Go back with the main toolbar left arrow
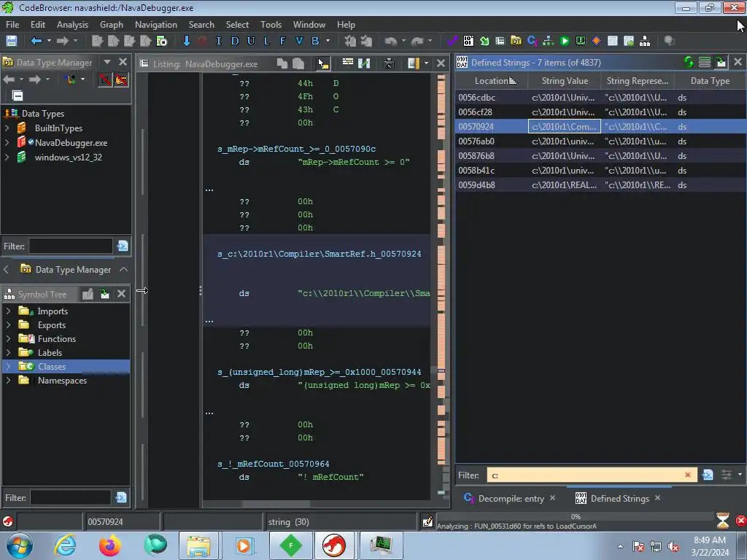This screenshot has width=747, height=560. click(36, 41)
